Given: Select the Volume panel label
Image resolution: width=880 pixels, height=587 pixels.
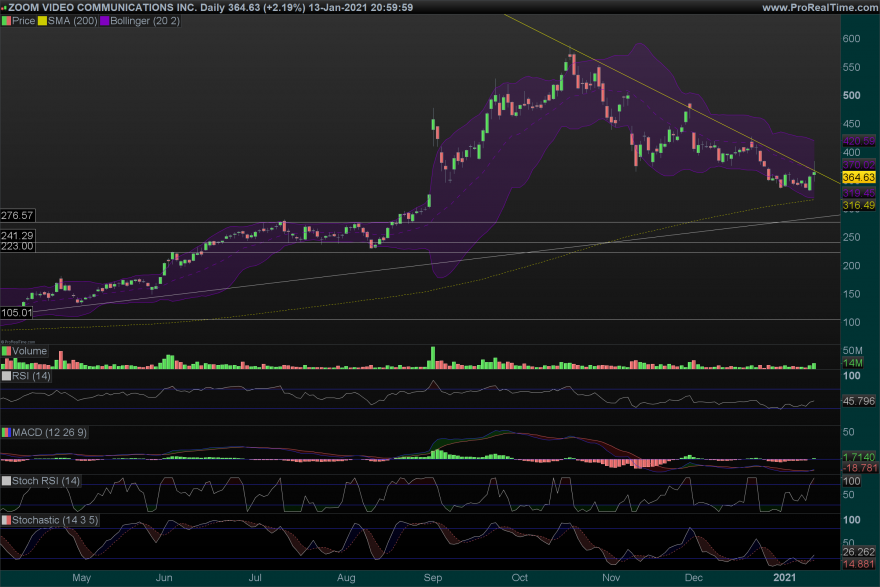Looking at the screenshot, I should tap(30, 351).
